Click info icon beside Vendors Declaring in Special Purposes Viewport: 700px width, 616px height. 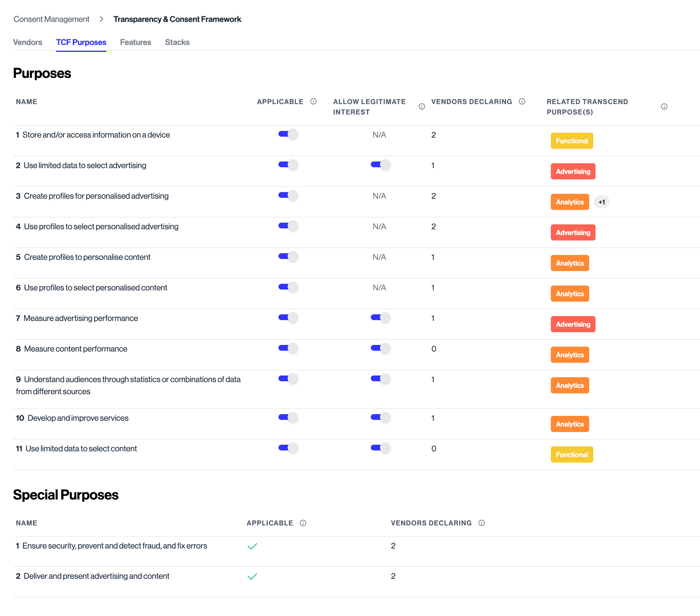pyautogui.click(x=481, y=523)
